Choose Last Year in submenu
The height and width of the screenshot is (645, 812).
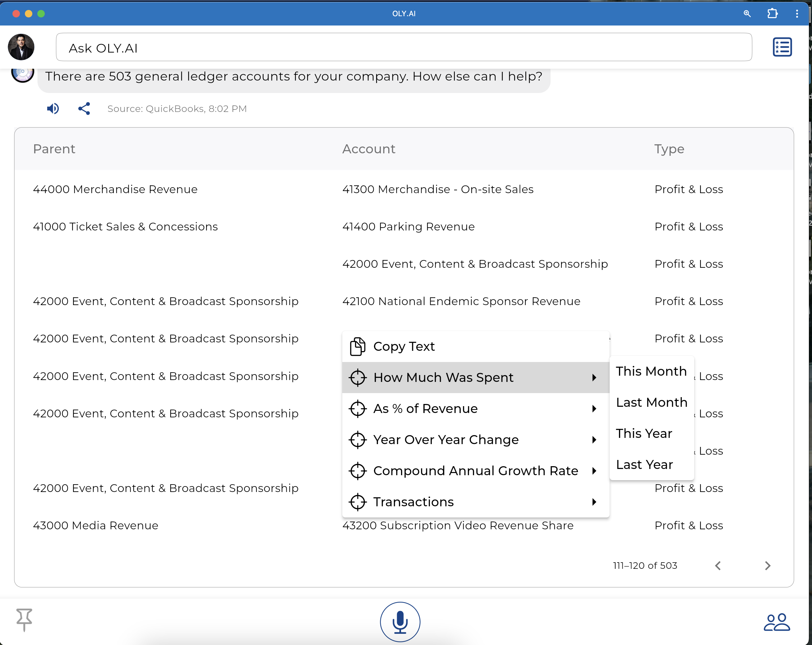(644, 465)
